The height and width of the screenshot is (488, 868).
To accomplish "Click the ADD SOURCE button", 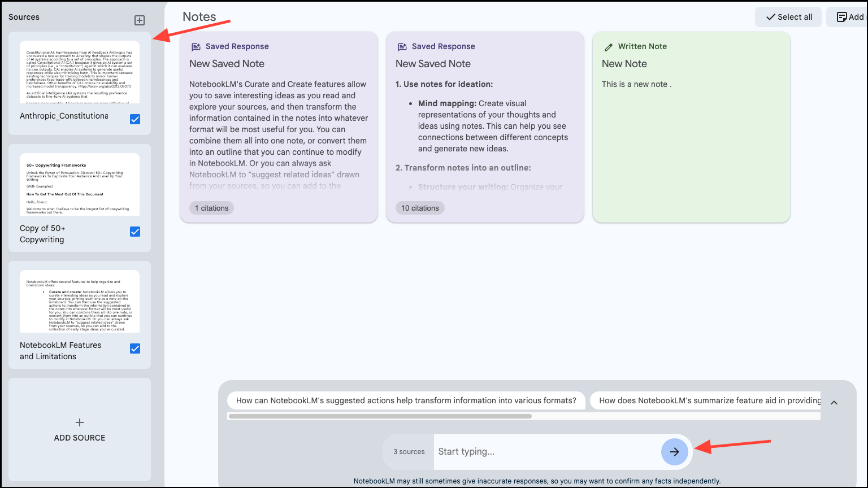I will 80,429.
